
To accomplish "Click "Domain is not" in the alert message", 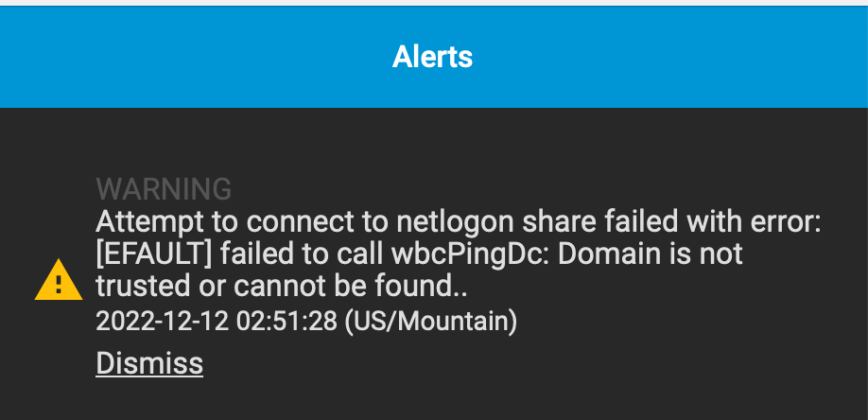I will pyautogui.click(x=650, y=254).
